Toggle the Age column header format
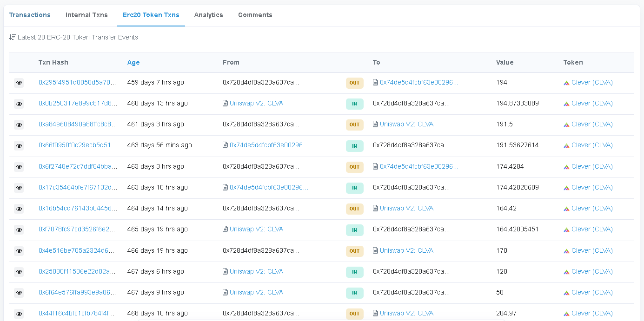Image resolution: width=644 pixels, height=321 pixels. 133,62
